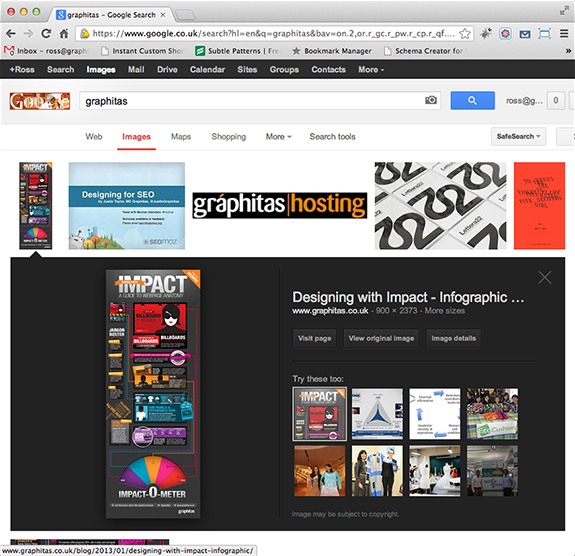Open the Schema Creator bookmark

point(425,51)
